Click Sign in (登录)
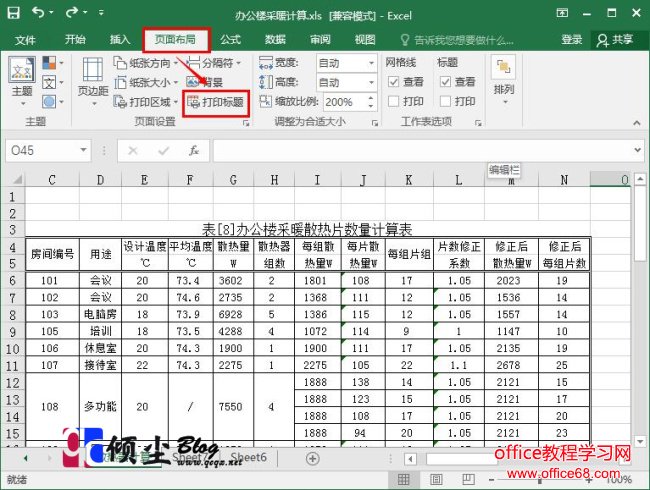The width and height of the screenshot is (650, 490). point(572,39)
